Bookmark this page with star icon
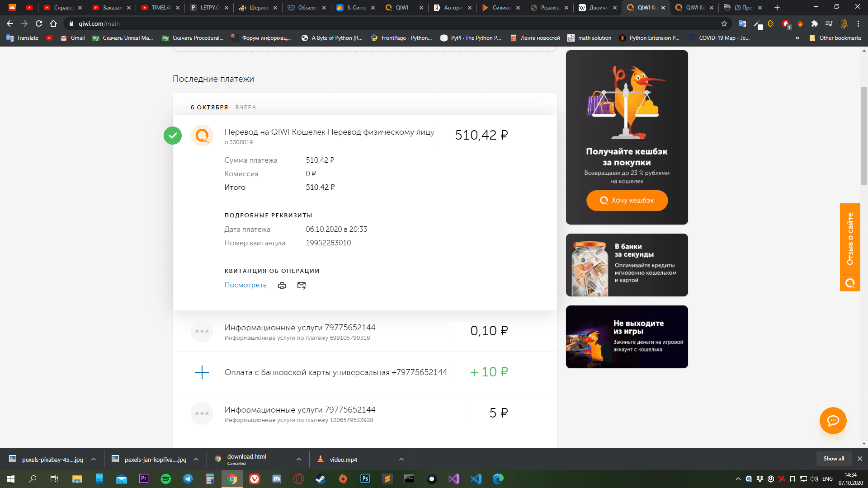 724,23
